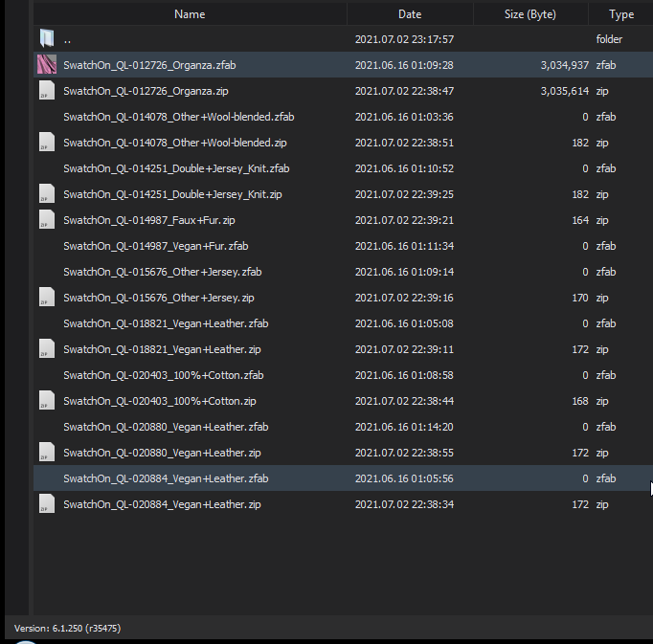Click version text 6.1.250 (r35475)
This screenshot has height=644, width=653.
coord(86,628)
